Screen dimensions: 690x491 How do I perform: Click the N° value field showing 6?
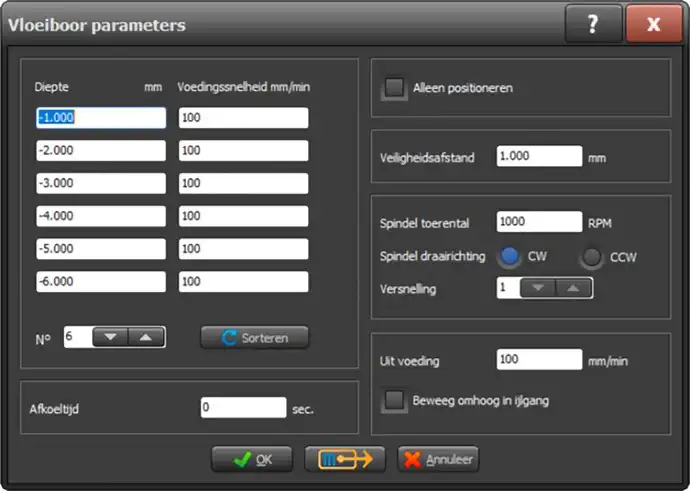[78, 337]
